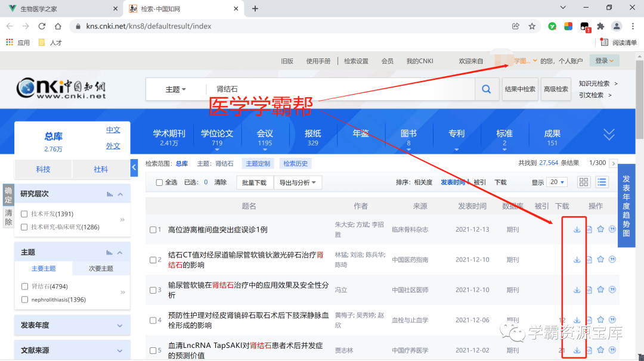This screenshot has height=361, width=644.
Task: Cite row 1 article with quote icon
Action: pyautogui.click(x=612, y=229)
